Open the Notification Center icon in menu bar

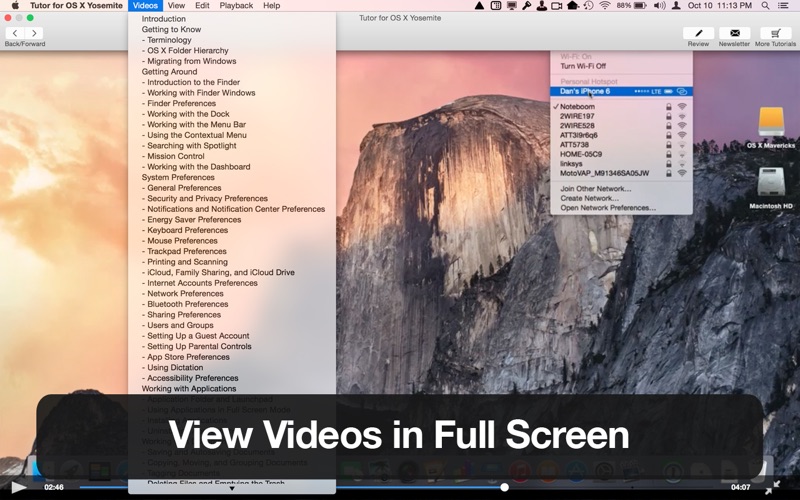coord(787,6)
